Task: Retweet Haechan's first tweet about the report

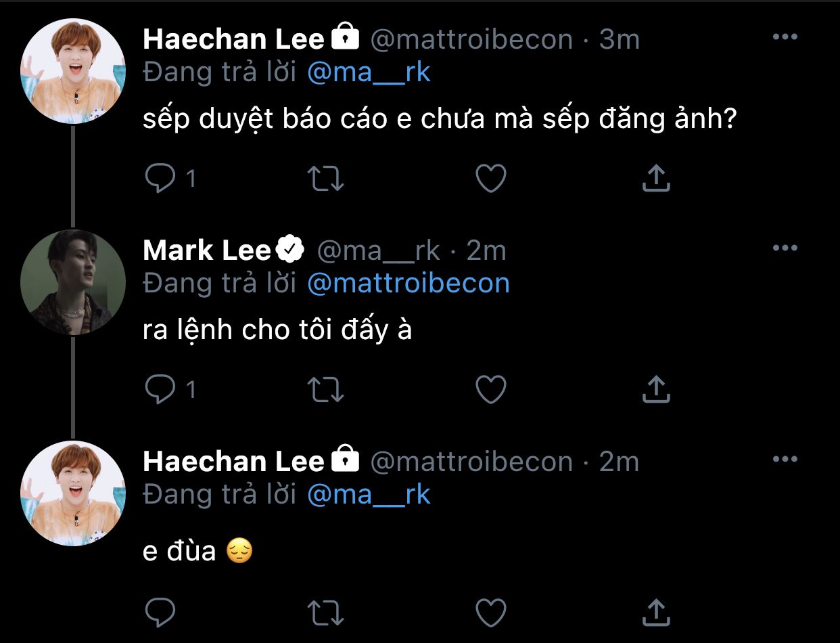Action: click(x=326, y=178)
